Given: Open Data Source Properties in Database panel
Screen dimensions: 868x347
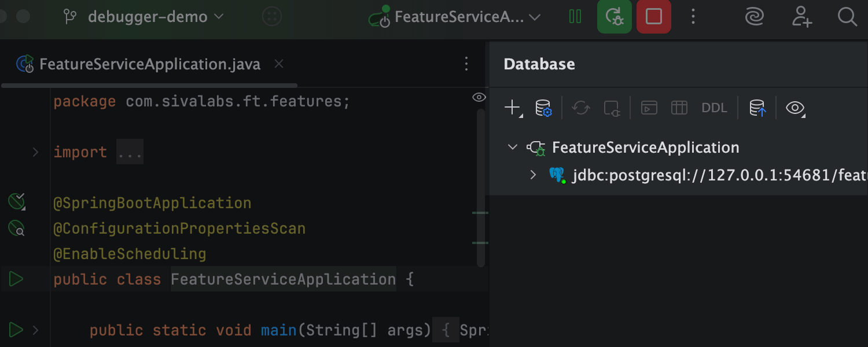Looking at the screenshot, I should click(x=544, y=108).
